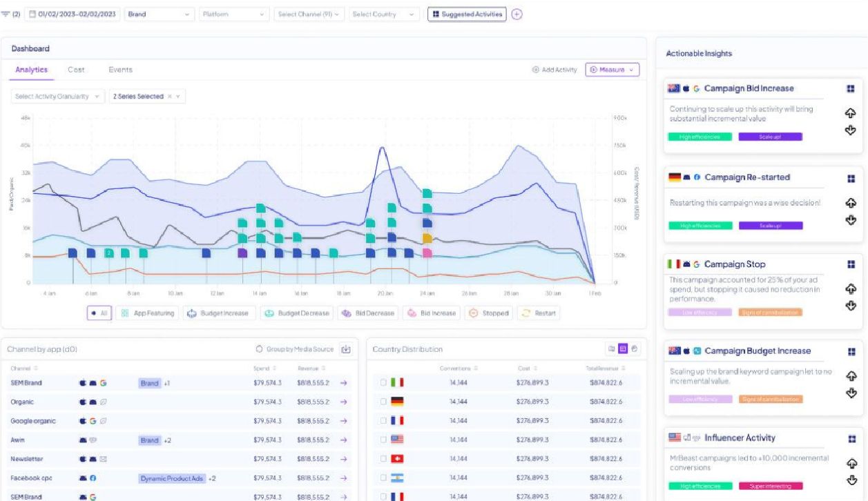Screen dimensions: 868x501
Task: Click downvote arrow on Campaign Re-started insight
Action: click(851, 220)
